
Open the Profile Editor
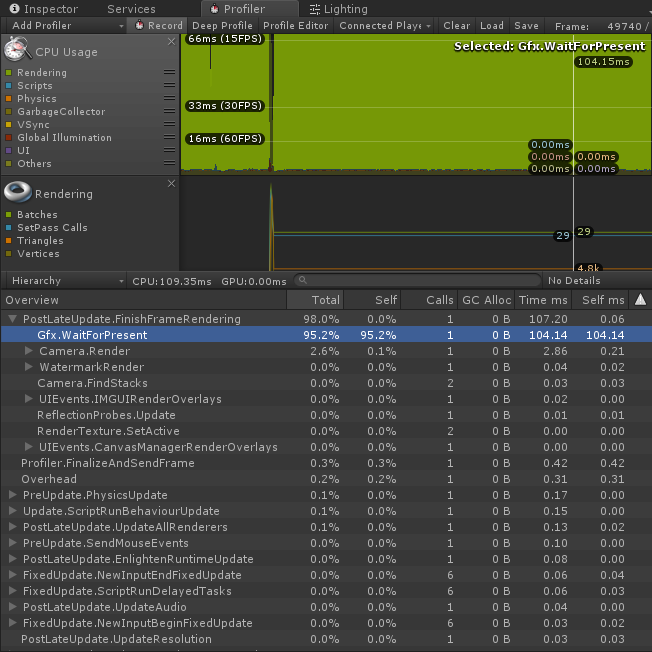(x=296, y=25)
